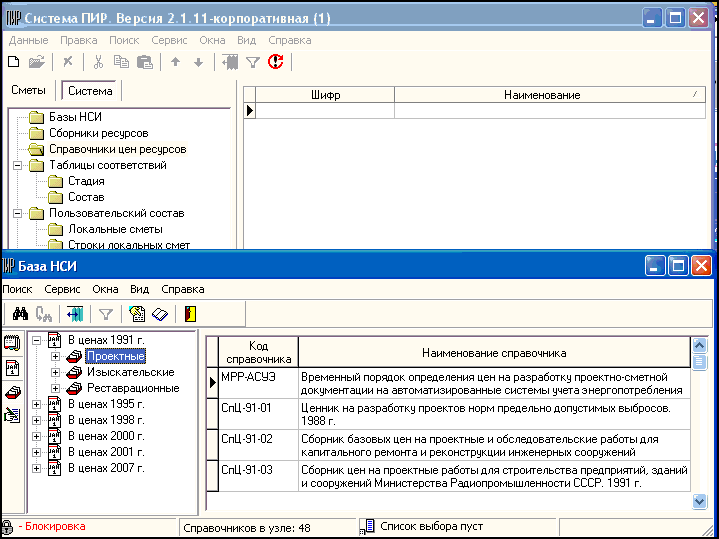719x539 pixels.
Task: Click the top notebook icon in left sidebar
Action: click(13, 342)
